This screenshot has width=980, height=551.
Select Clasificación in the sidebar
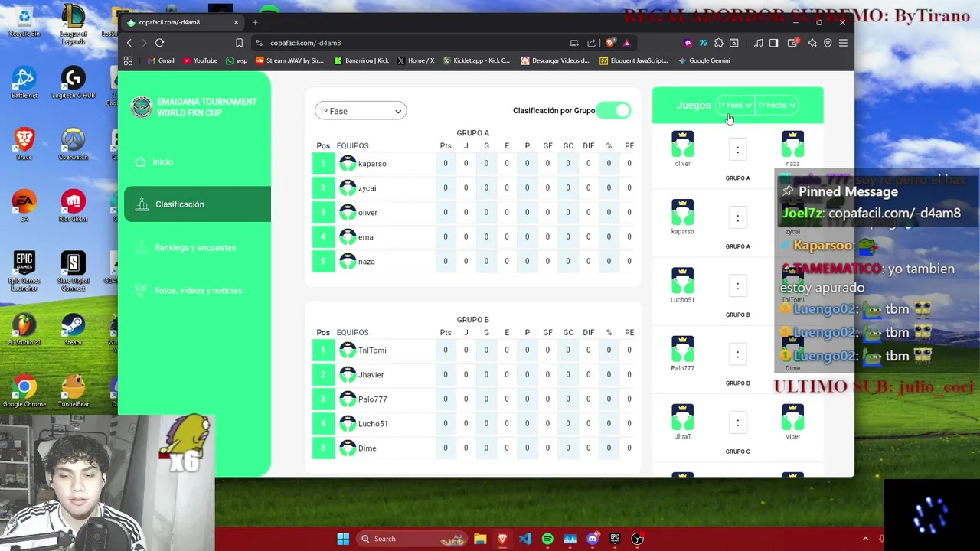tap(198, 204)
